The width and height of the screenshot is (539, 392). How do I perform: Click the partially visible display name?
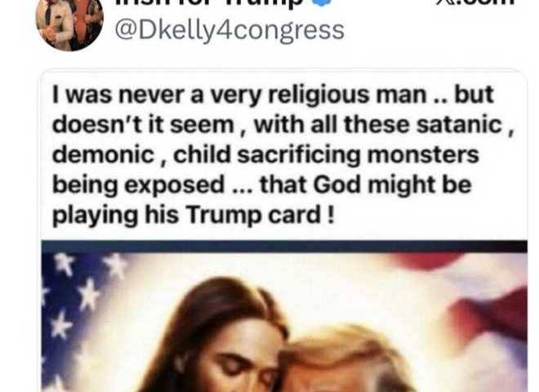pos(210,2)
